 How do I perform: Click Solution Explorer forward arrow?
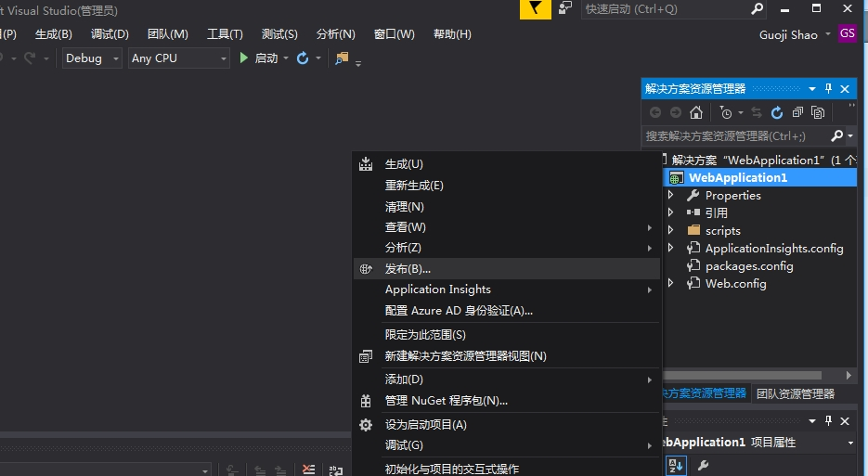coord(675,112)
